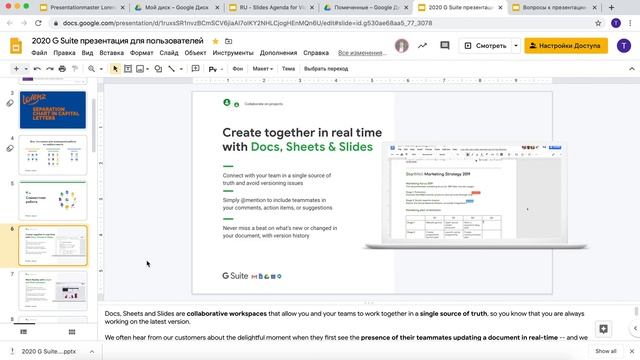Insert an image from toolbar
Screen dimensions: 640x360
(x=140, y=69)
